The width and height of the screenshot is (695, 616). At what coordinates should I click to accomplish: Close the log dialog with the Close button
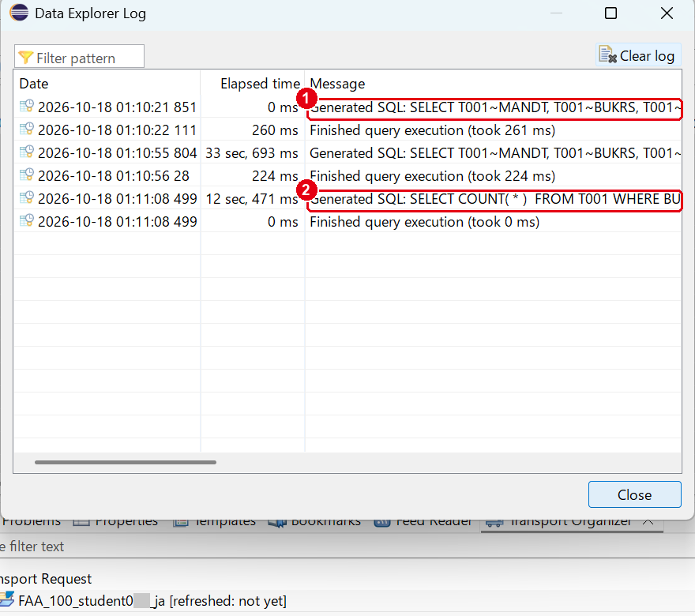tap(634, 494)
